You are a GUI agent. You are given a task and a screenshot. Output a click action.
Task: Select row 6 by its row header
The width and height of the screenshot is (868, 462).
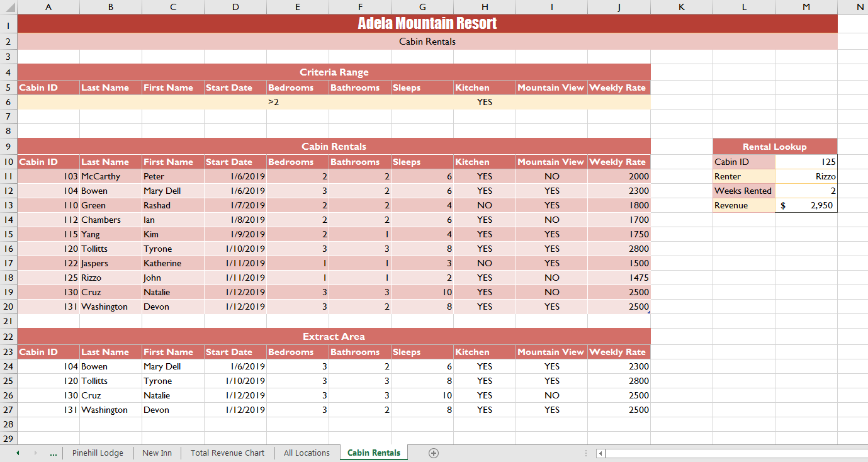point(8,102)
